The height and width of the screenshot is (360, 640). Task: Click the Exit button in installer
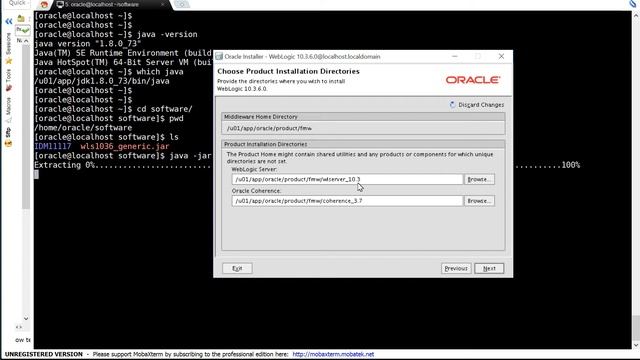pyautogui.click(x=237, y=268)
